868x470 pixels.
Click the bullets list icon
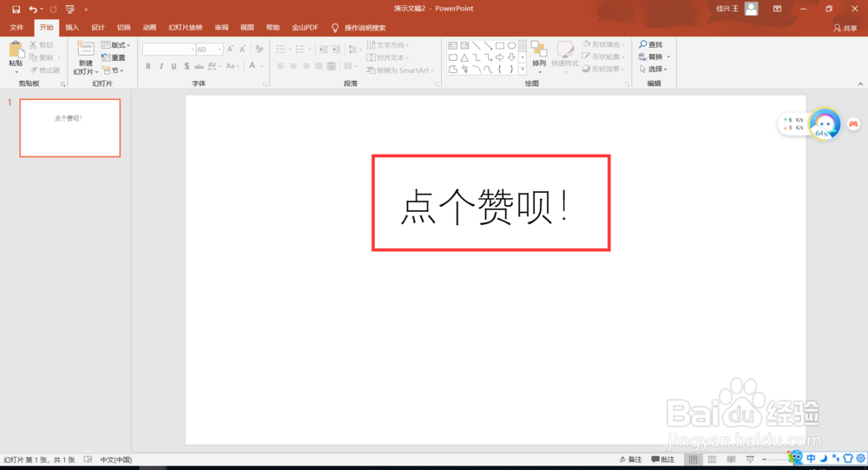[280, 50]
